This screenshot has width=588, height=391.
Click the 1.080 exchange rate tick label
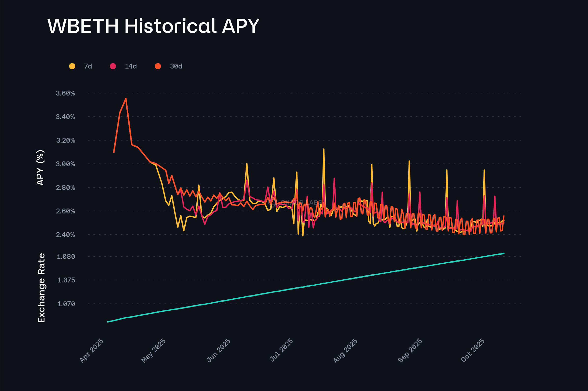point(66,257)
